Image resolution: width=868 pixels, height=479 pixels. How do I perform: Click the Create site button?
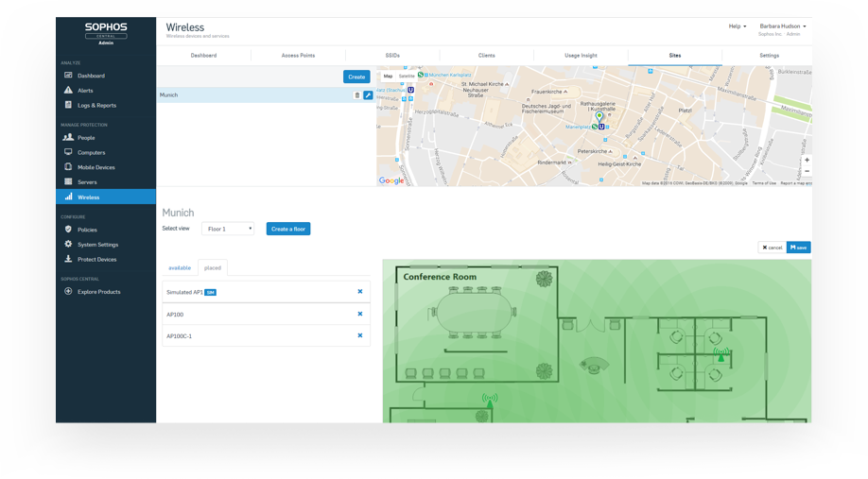[x=356, y=77]
